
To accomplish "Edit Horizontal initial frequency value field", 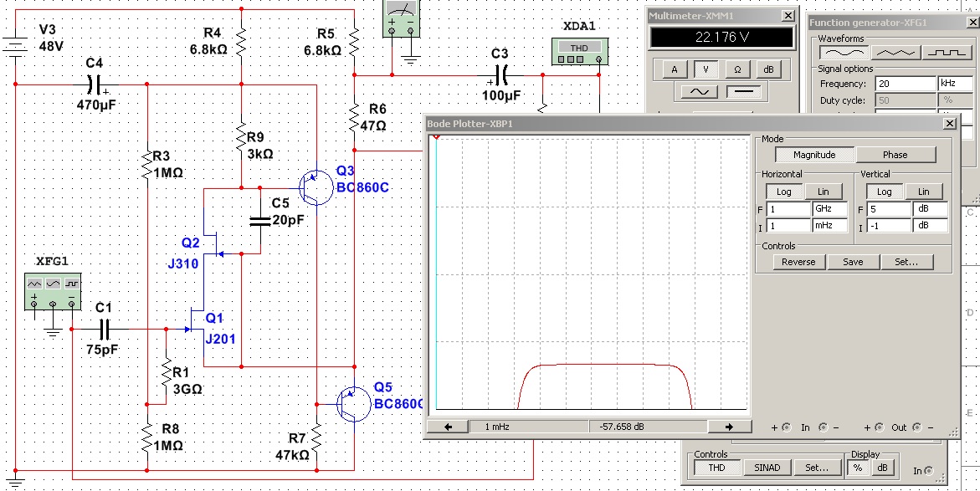I will click(x=788, y=226).
